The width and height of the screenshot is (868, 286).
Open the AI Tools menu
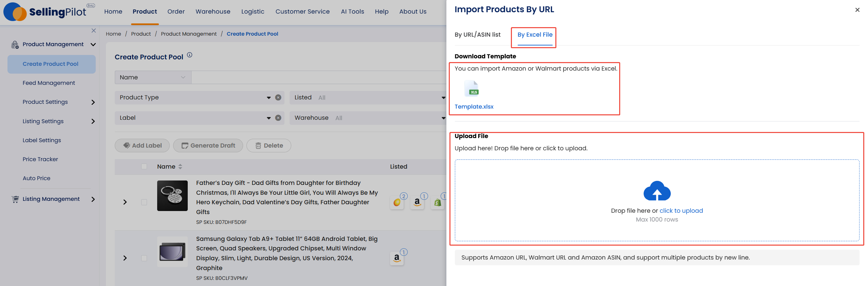coord(352,12)
